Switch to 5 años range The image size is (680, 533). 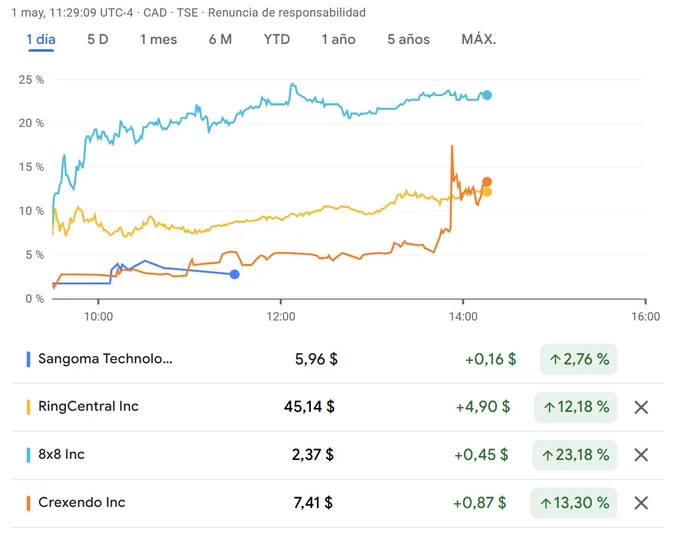409,39
